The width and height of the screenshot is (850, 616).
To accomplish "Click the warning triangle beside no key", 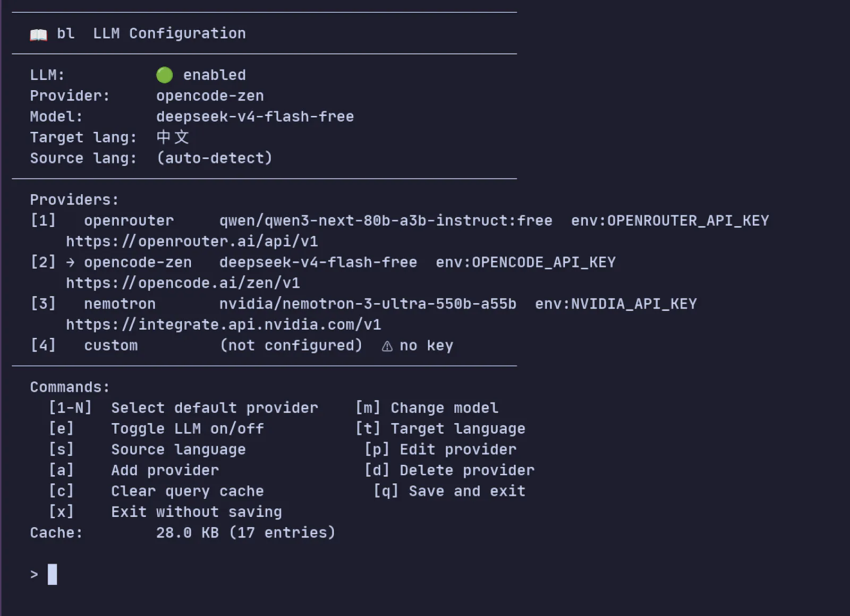I will coord(387,346).
